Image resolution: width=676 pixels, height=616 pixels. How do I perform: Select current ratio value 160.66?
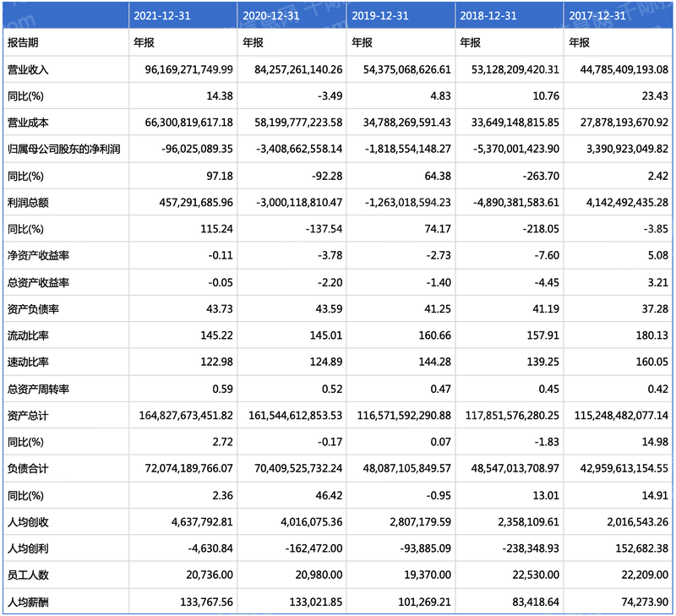tap(435, 335)
